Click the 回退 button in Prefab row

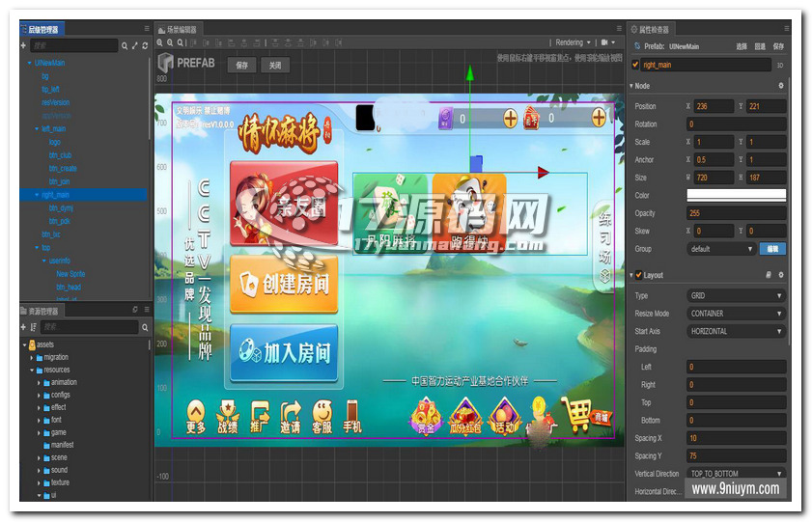760,46
